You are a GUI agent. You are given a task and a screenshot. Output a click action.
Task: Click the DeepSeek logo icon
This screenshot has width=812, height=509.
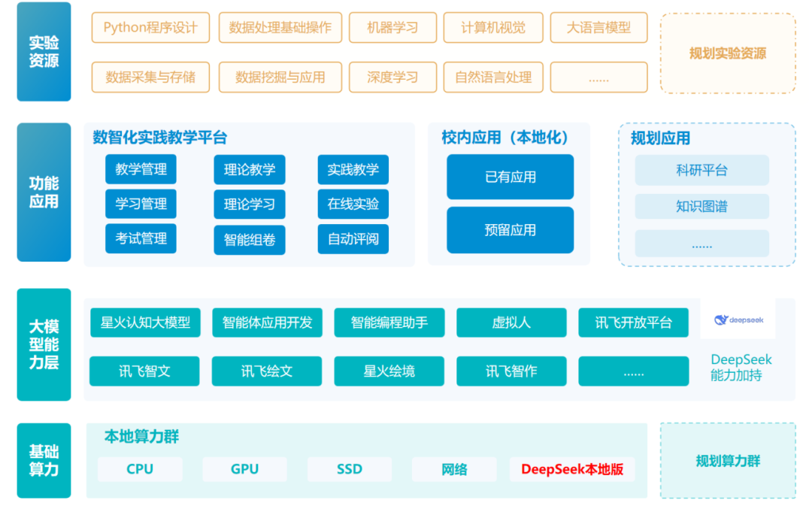tap(738, 319)
